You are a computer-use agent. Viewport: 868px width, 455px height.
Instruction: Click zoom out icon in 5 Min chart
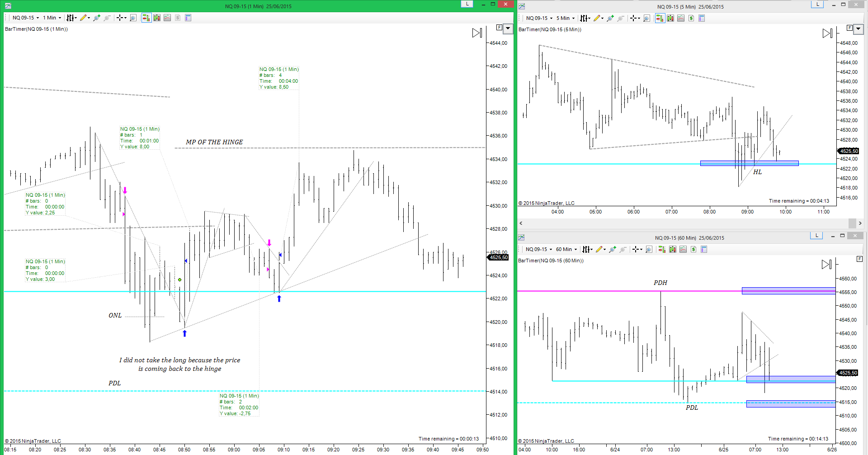coord(621,18)
